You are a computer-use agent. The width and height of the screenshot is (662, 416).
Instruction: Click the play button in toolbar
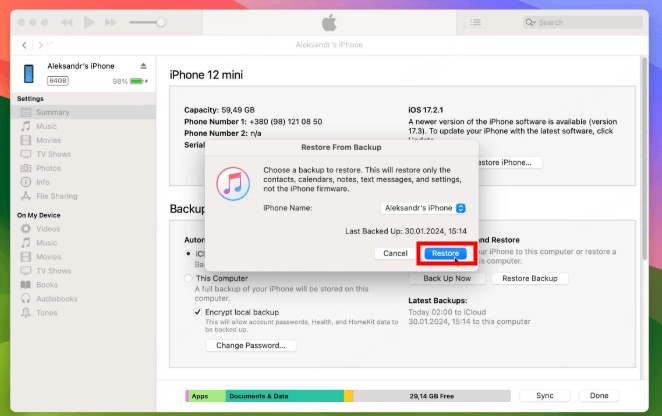coord(89,22)
